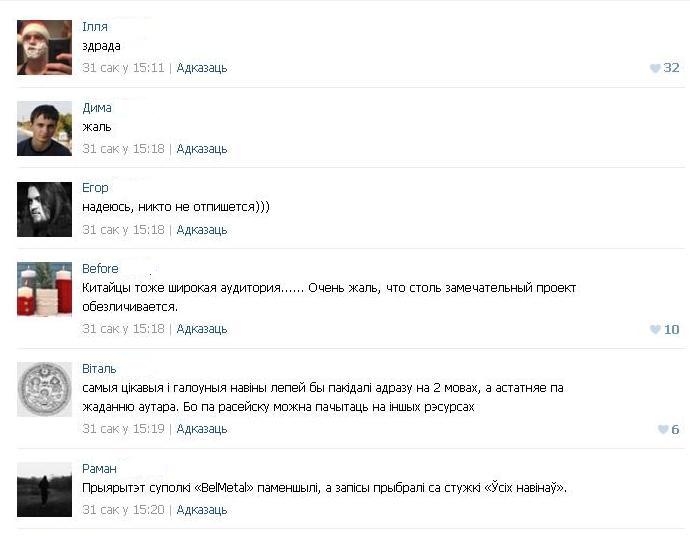Open profile name link Дима

click(x=97, y=108)
